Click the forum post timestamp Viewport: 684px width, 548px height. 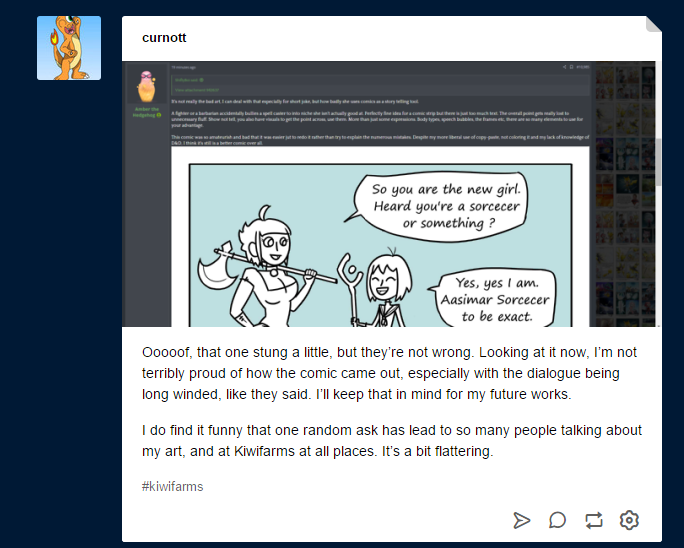click(x=183, y=67)
